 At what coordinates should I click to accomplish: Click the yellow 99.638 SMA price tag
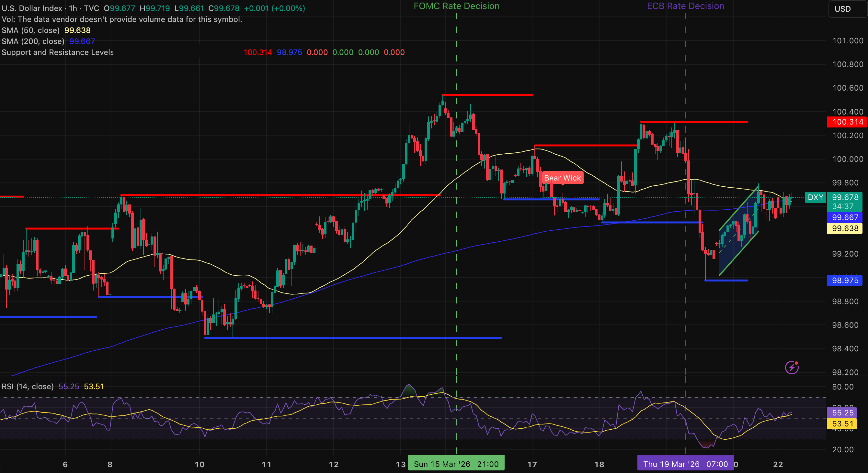point(844,229)
